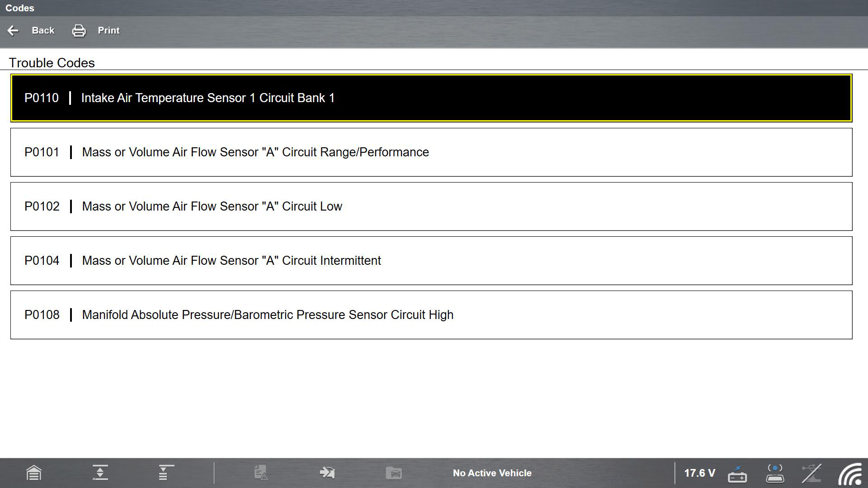The height and width of the screenshot is (488, 868).
Task: Open the vehicle folder icon
Action: tap(394, 473)
